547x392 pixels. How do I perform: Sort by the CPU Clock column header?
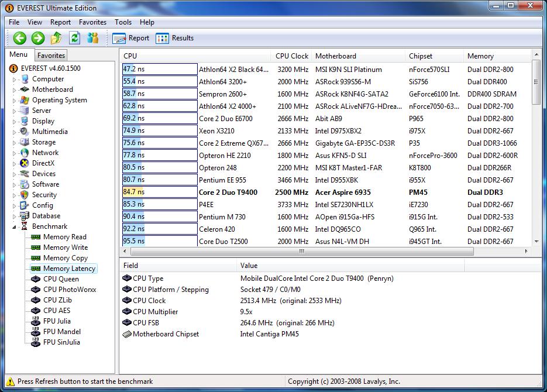coord(291,56)
